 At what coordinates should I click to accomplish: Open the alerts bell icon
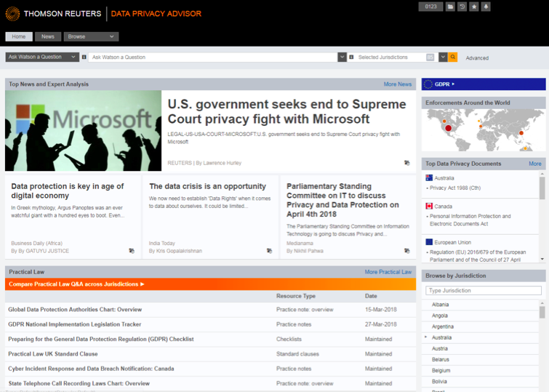coord(486,7)
